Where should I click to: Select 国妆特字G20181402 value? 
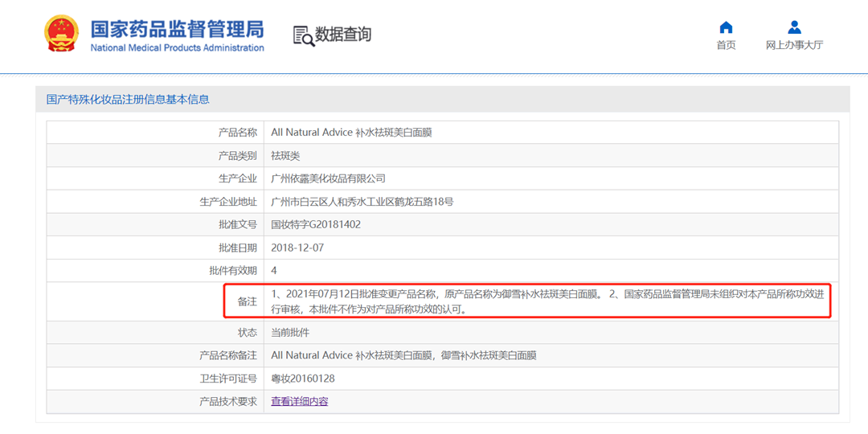point(316,224)
